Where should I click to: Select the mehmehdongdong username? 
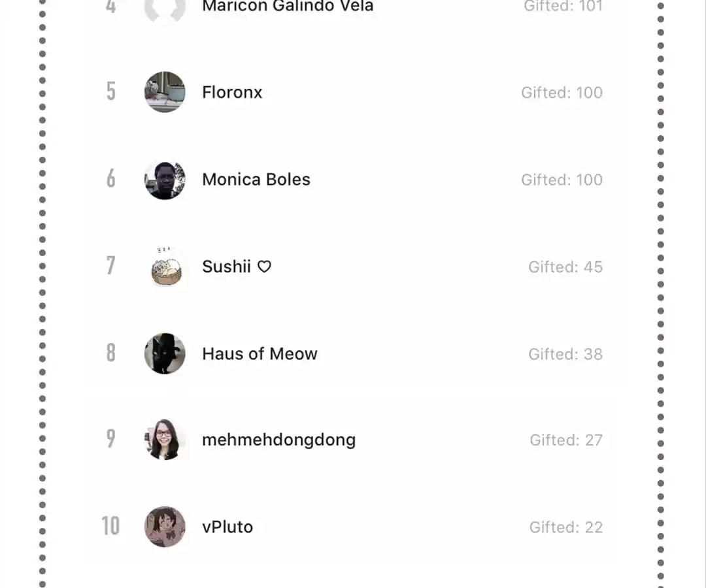point(278,440)
